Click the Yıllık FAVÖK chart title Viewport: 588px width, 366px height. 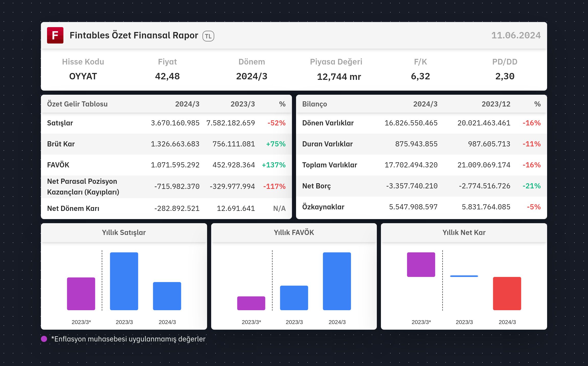tap(294, 232)
